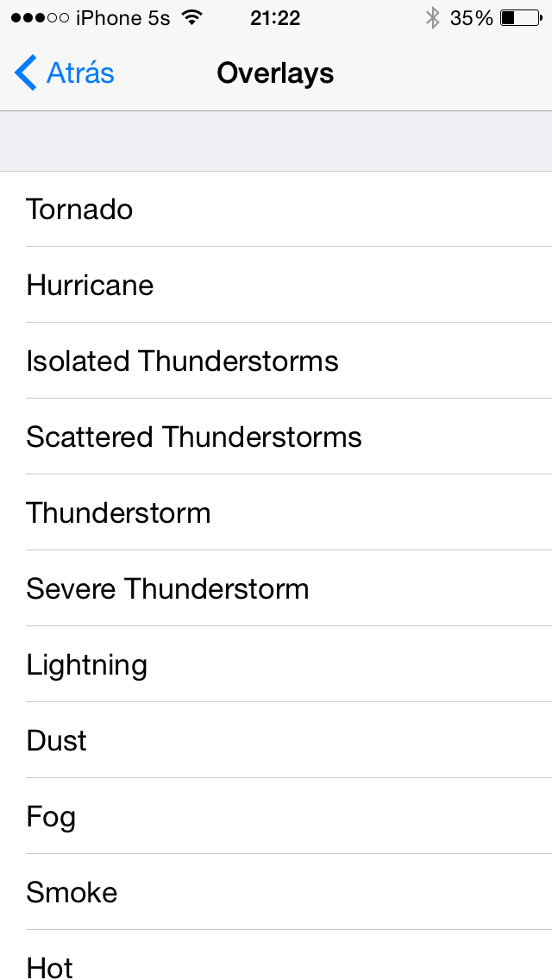Choose the Smoke overlay
The height and width of the screenshot is (980, 552).
(276, 893)
